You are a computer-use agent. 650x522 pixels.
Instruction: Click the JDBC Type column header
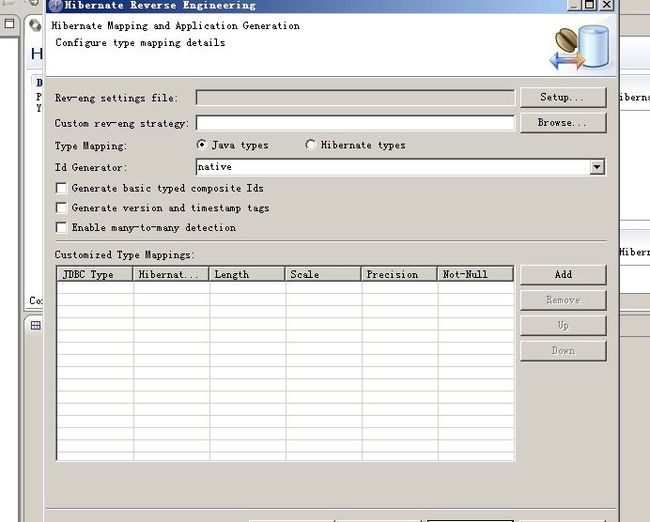click(95, 274)
